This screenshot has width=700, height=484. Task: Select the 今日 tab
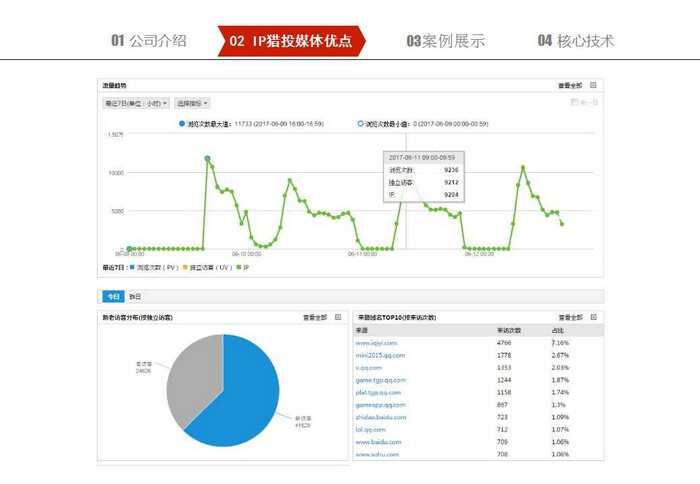point(113,296)
